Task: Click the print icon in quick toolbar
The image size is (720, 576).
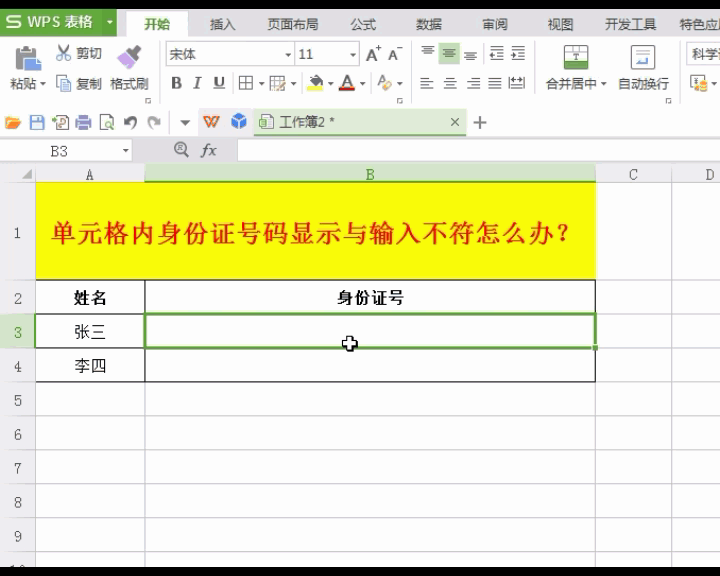Action: (84, 123)
